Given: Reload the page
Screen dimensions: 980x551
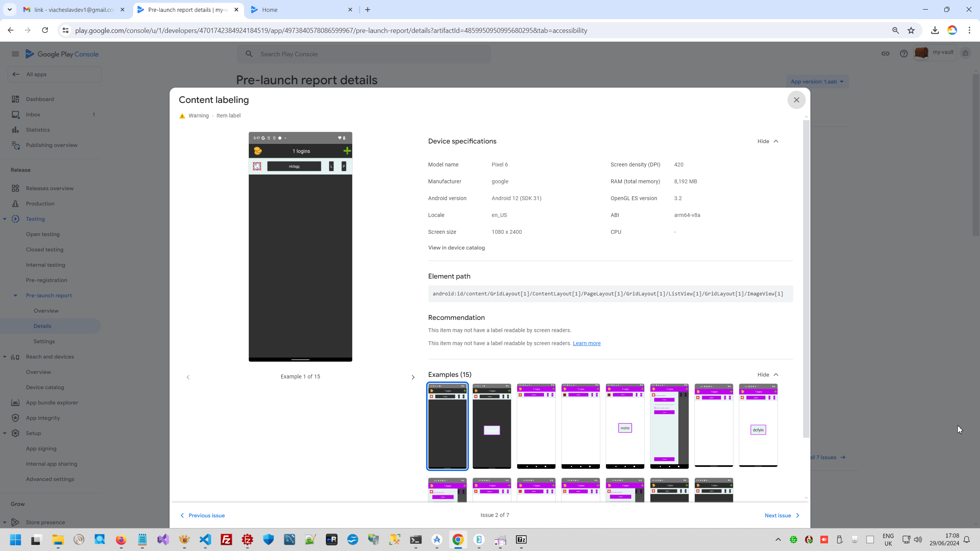Looking at the screenshot, I should click(45, 30).
